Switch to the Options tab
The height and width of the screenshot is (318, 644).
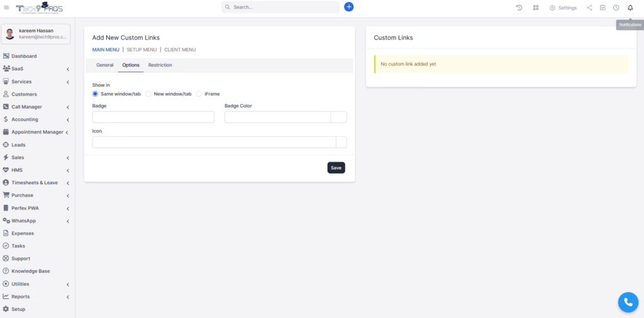[131, 65]
